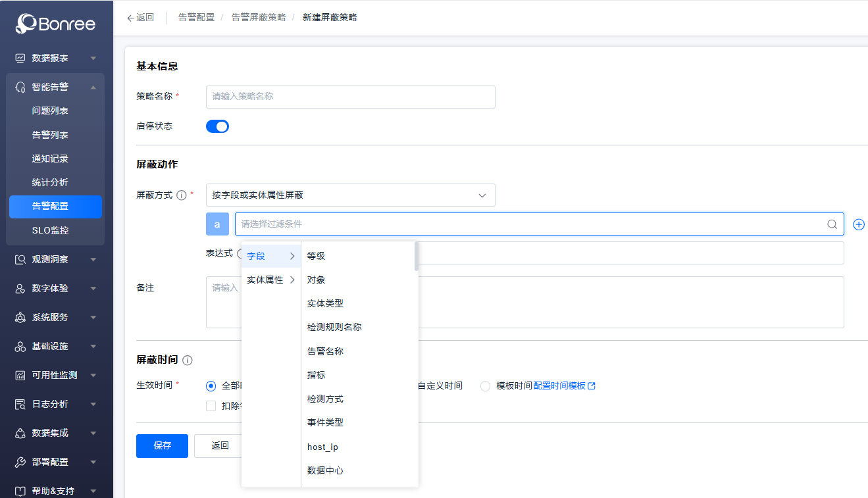This screenshot has width=868, height=498.
Task: Expand the 实体属性 submenu
Action: [265, 278]
